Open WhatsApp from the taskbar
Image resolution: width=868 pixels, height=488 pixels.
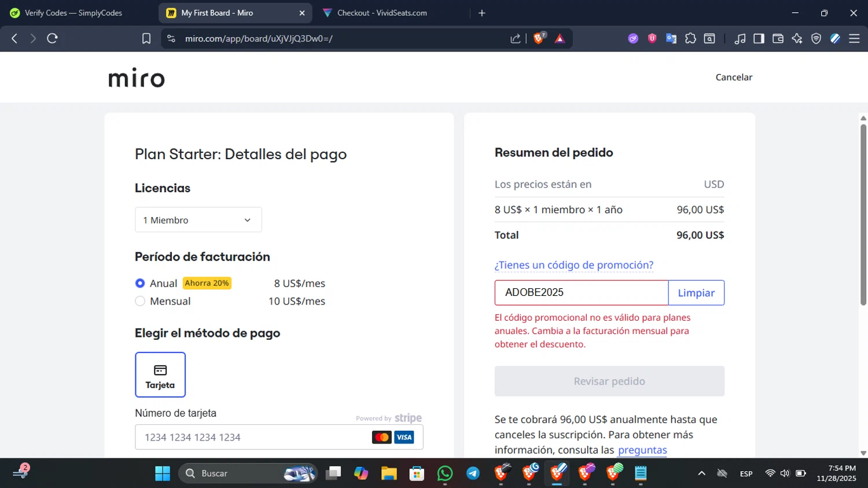[445, 474]
